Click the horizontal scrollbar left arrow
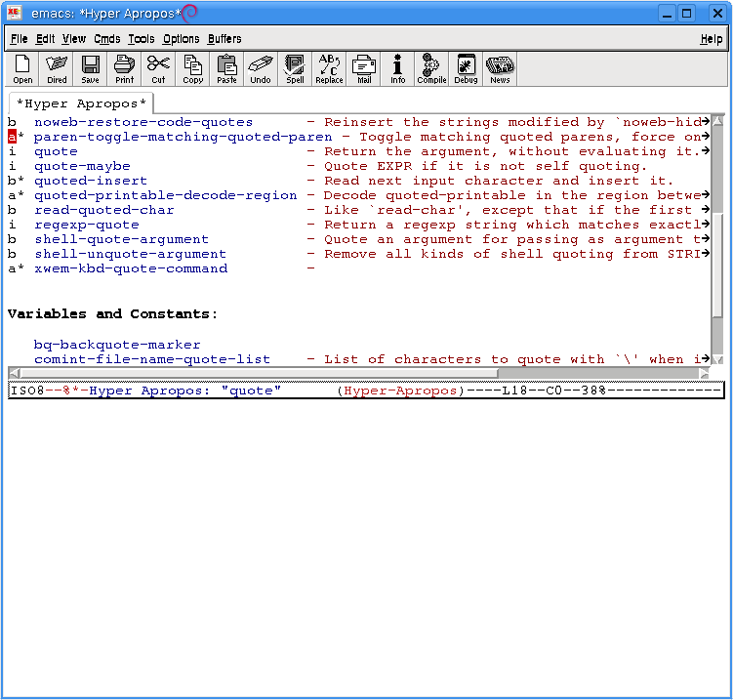The image size is (733, 700). tap(14, 373)
